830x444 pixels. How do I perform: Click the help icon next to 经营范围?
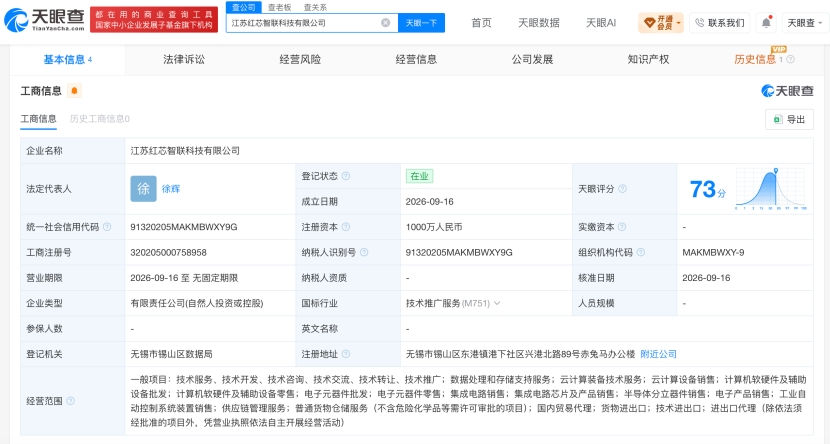[x=70, y=401]
